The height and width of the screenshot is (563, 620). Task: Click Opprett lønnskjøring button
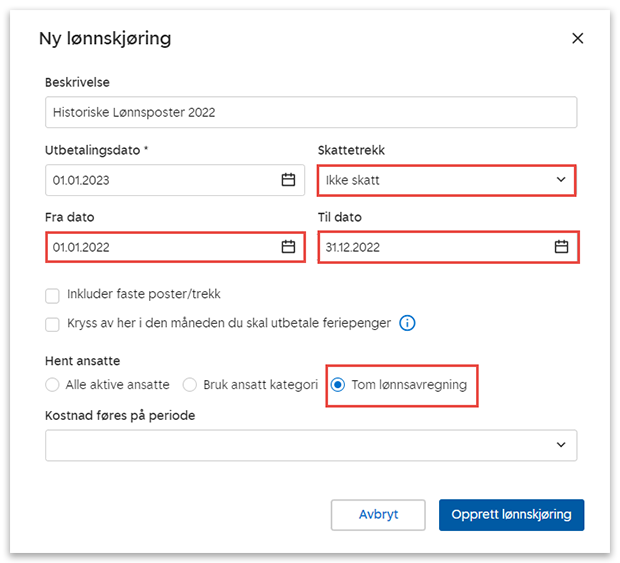(511, 514)
